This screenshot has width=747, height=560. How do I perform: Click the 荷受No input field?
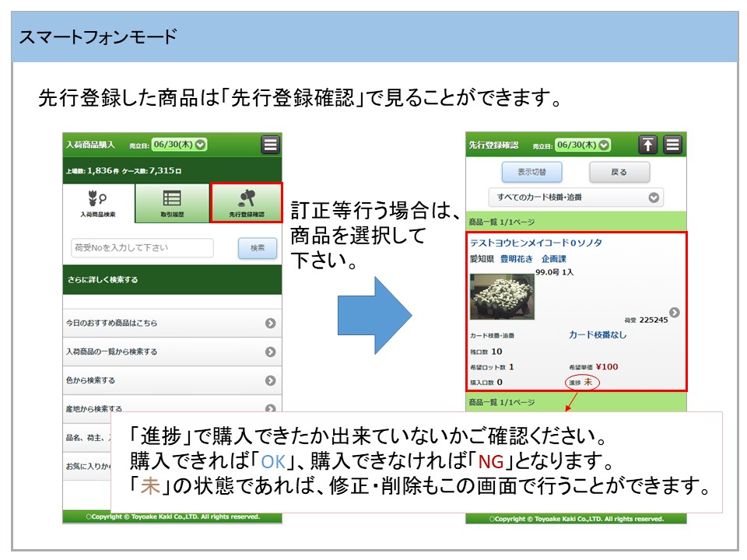[142, 248]
